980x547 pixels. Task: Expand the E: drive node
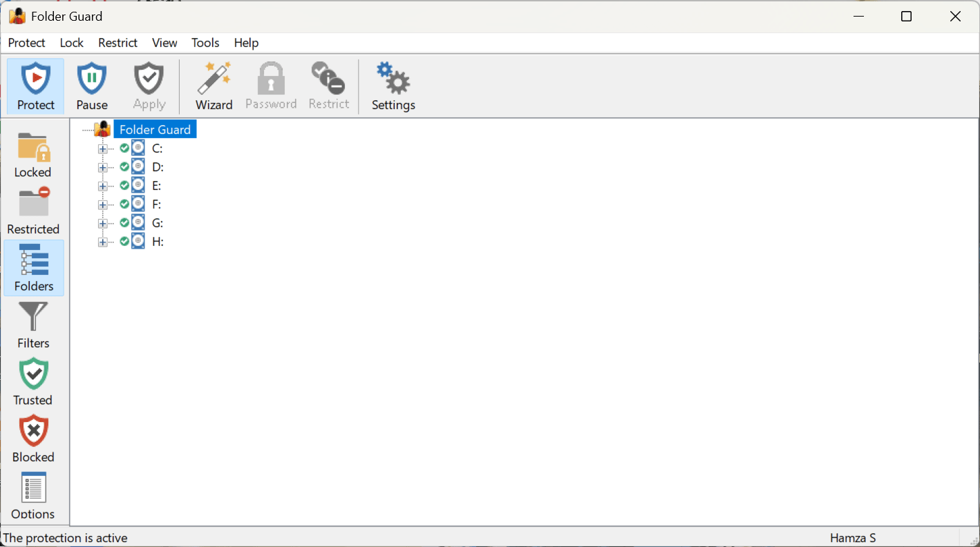(103, 186)
